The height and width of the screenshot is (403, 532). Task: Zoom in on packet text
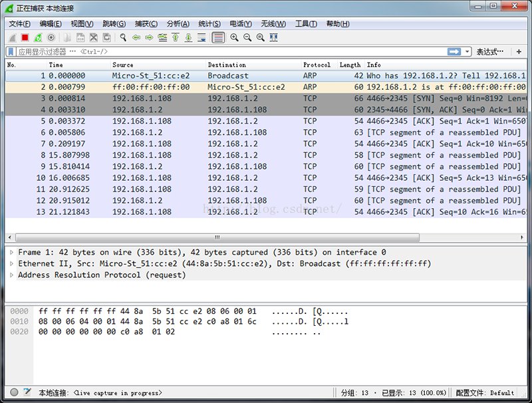pos(234,38)
